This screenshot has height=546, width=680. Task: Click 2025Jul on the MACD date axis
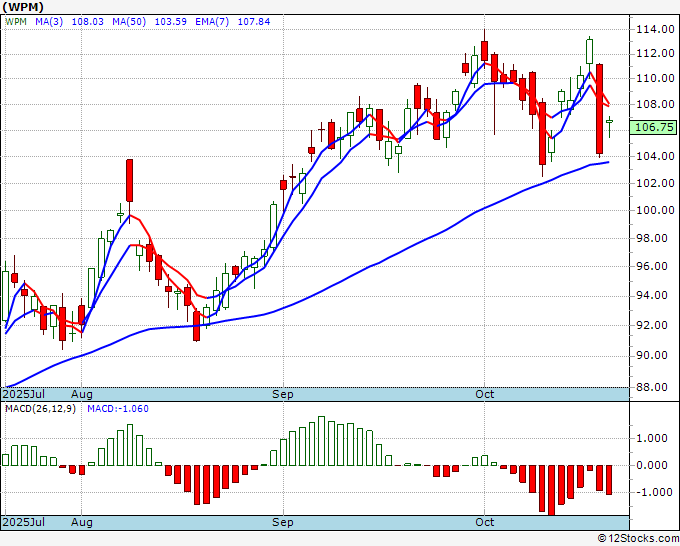[24, 522]
